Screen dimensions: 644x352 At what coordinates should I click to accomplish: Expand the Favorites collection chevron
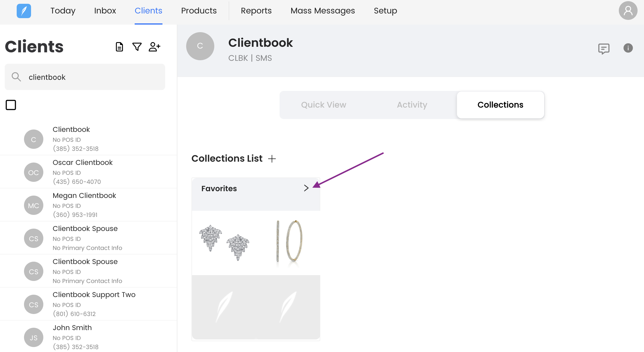pyautogui.click(x=306, y=188)
